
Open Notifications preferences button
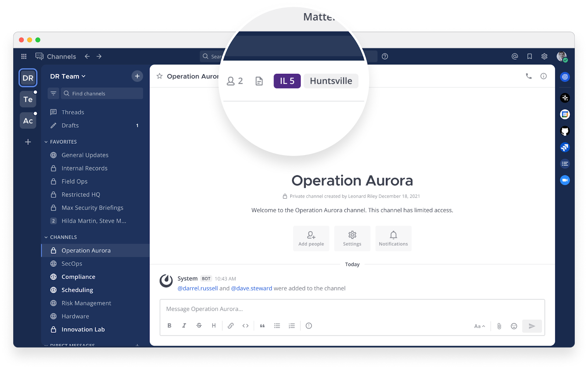pos(393,239)
